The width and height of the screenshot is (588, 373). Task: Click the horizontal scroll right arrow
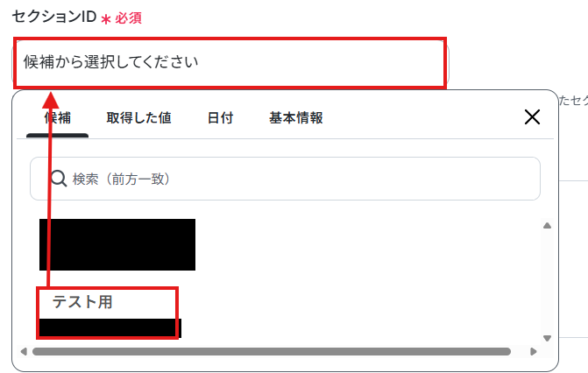tap(534, 352)
